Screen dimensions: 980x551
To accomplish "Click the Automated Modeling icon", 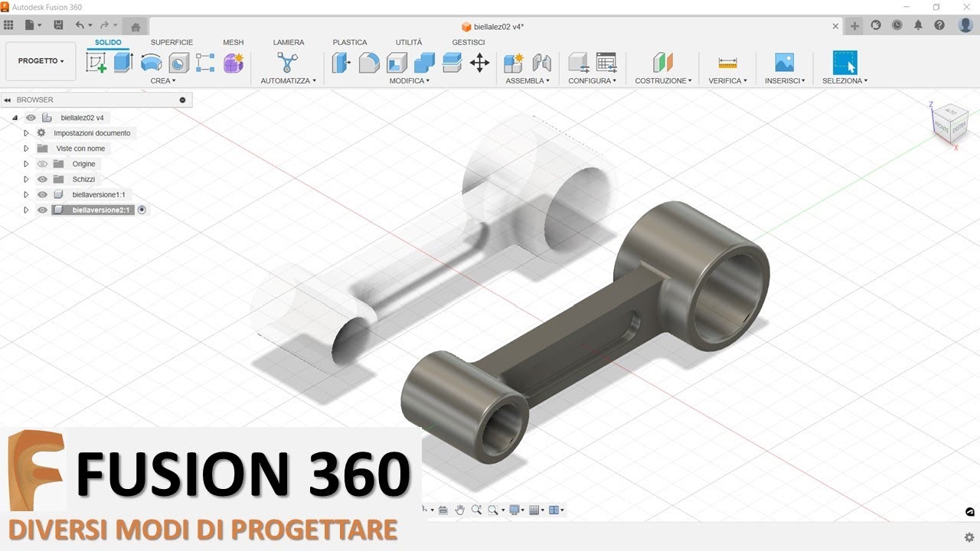I will tap(286, 63).
